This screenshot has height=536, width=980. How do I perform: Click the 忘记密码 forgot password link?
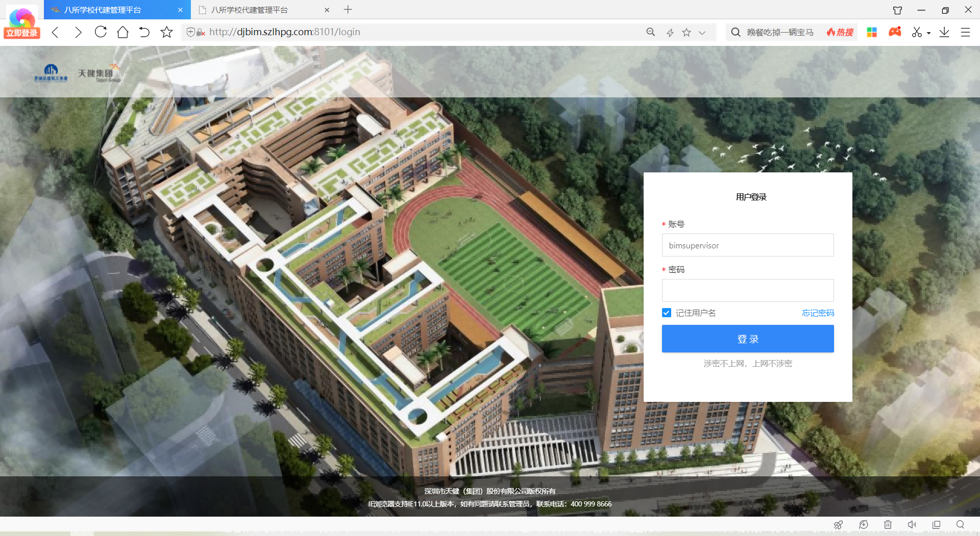pyautogui.click(x=818, y=313)
